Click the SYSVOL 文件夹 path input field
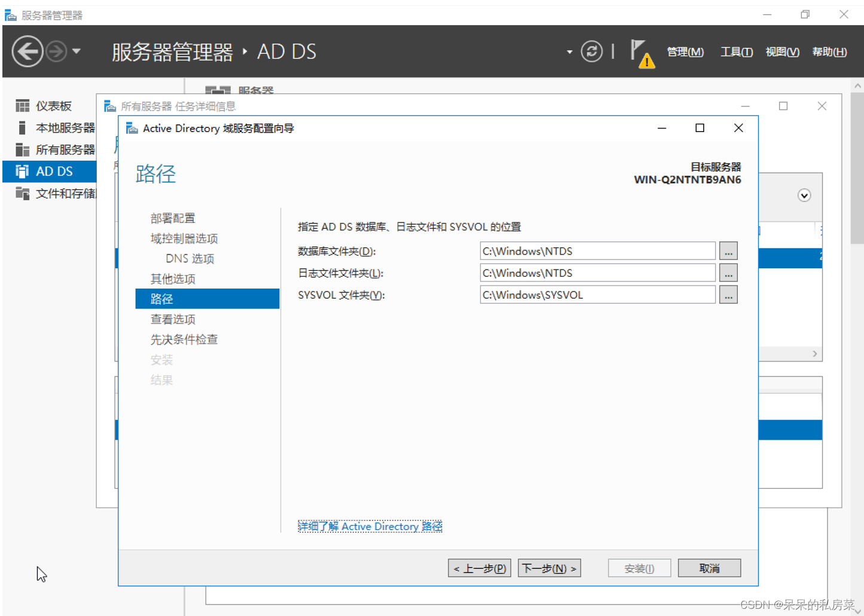 [x=597, y=295]
